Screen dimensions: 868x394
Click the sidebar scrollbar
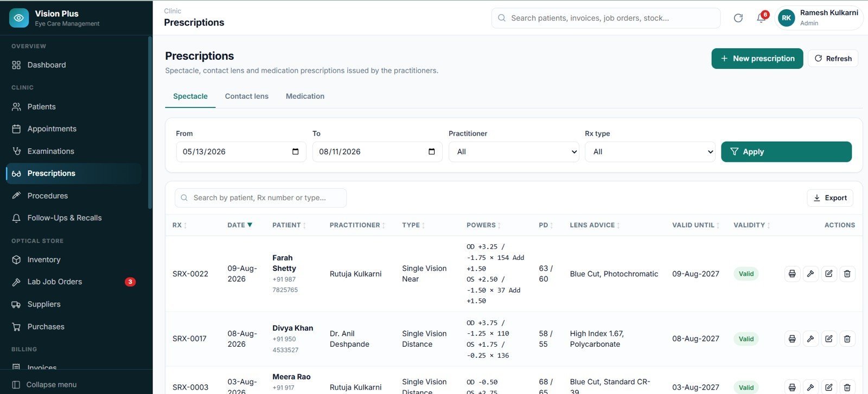coord(150,123)
